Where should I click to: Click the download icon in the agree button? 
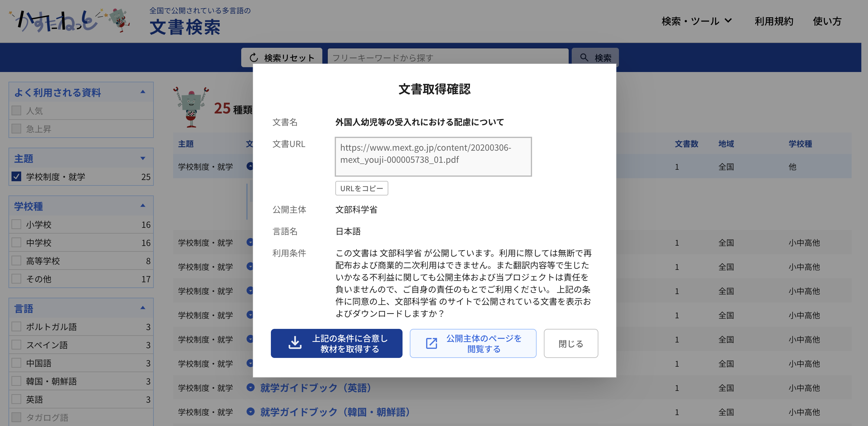(x=295, y=343)
